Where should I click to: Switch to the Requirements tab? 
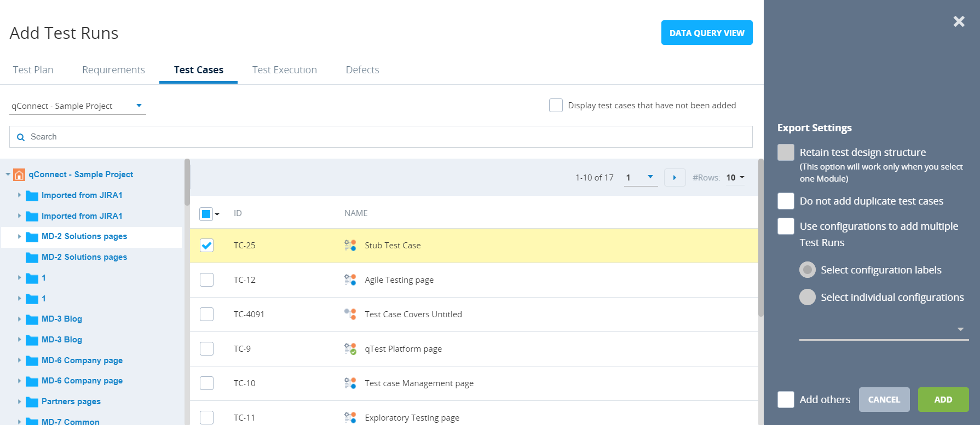tap(113, 70)
